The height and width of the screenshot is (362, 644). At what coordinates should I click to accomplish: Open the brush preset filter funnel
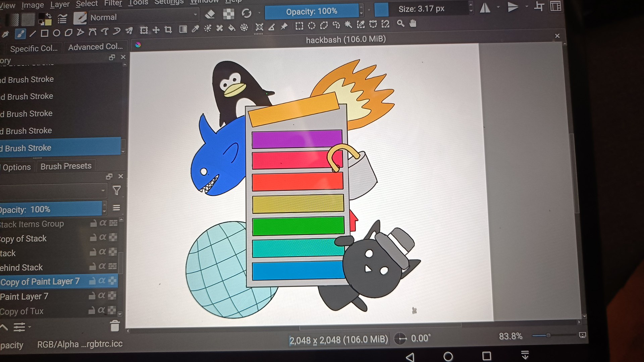point(116,190)
